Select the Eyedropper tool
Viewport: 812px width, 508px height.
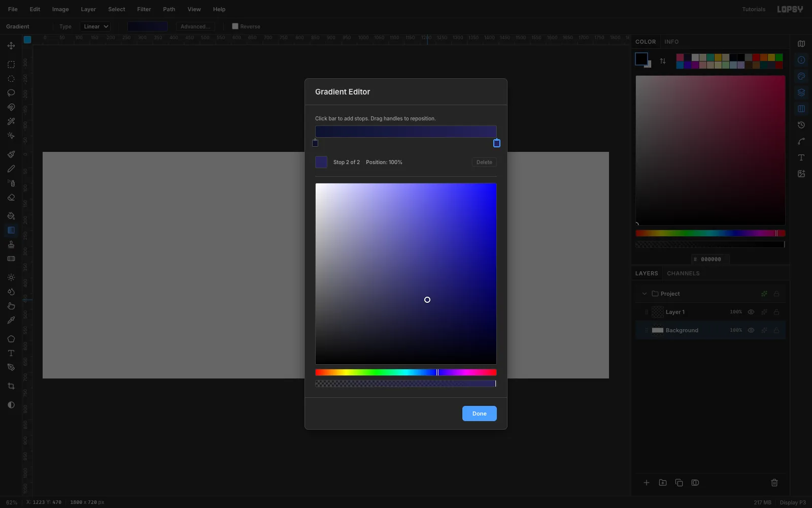pyautogui.click(x=11, y=320)
